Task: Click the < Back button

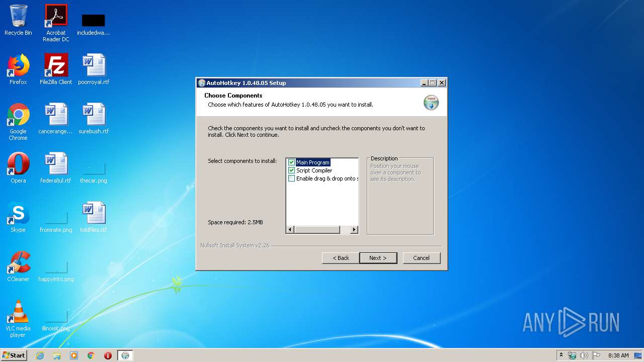Action: [x=341, y=258]
